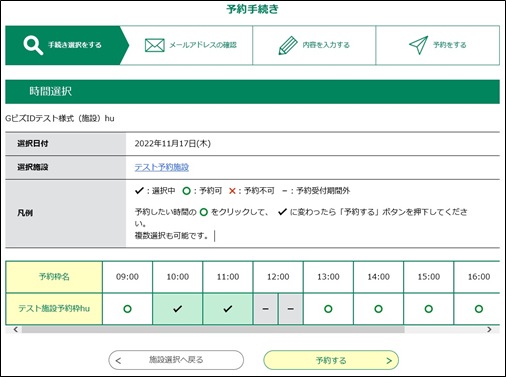Click the envelope mail address icon
This screenshot has width=506, height=377.
pyautogui.click(x=155, y=45)
